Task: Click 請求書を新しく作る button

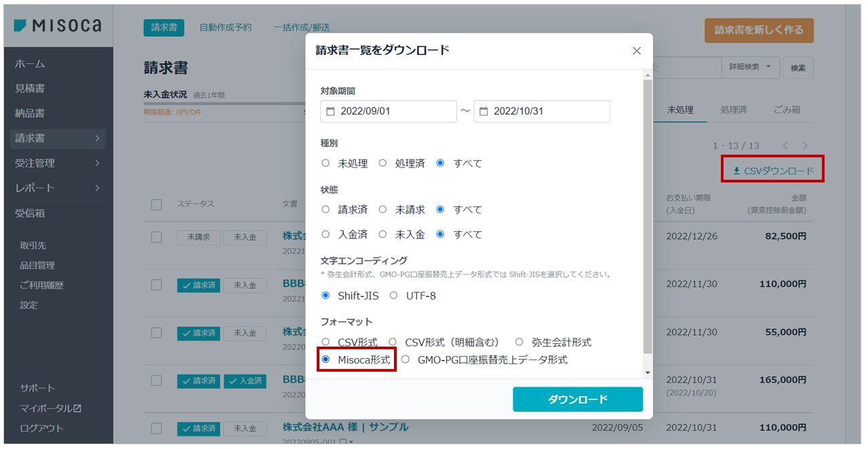Action: point(759,30)
